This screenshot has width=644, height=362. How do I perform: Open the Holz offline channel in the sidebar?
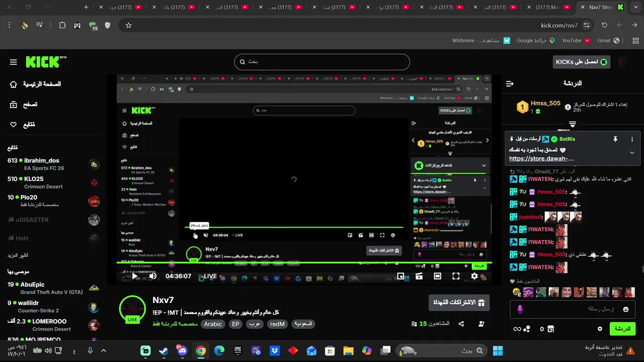54,238
